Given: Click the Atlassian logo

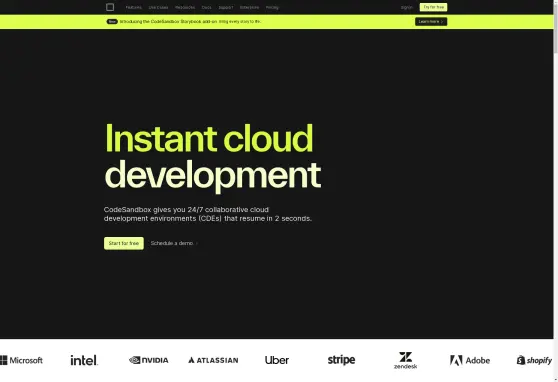Looking at the screenshot, I should coord(213,360).
